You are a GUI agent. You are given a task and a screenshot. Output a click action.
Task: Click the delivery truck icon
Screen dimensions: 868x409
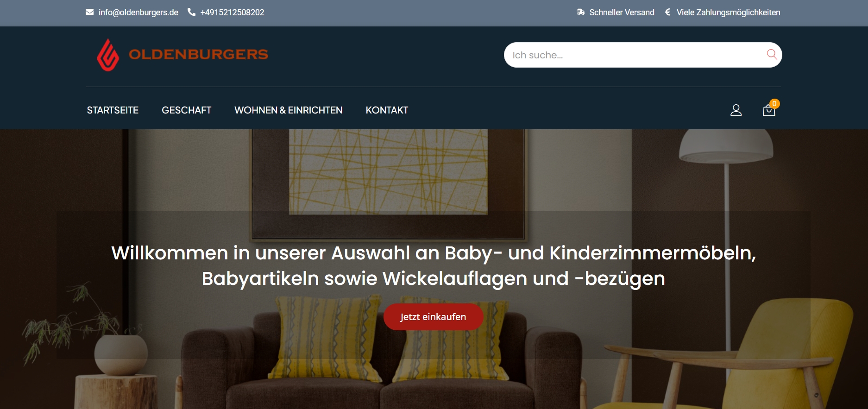click(x=580, y=12)
